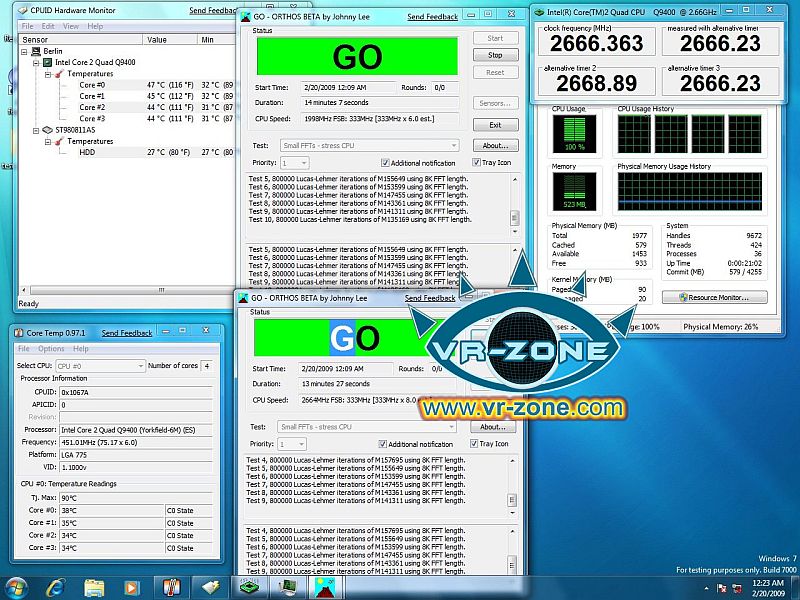800x600 pixels.
Task: Open Windows Media Player from the taskbar
Action: 131,586
